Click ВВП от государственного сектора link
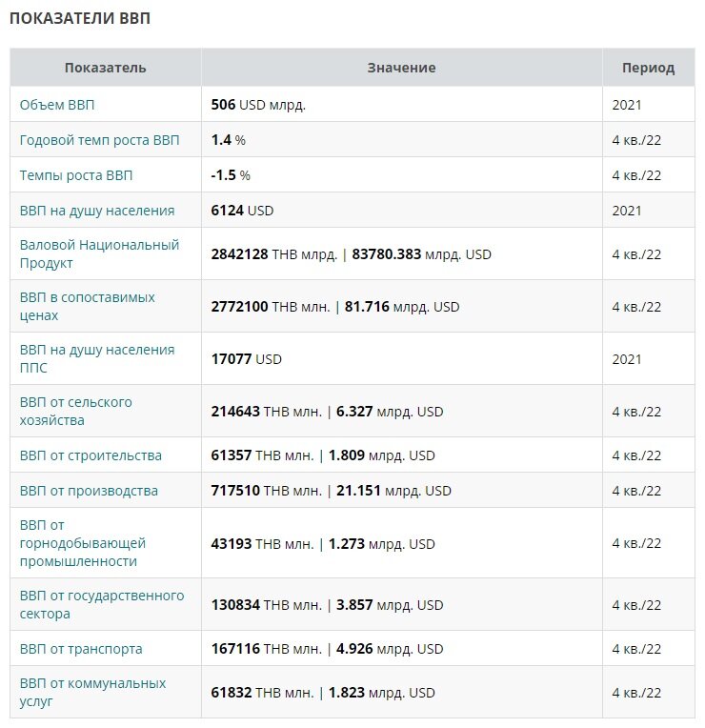 click(x=102, y=604)
